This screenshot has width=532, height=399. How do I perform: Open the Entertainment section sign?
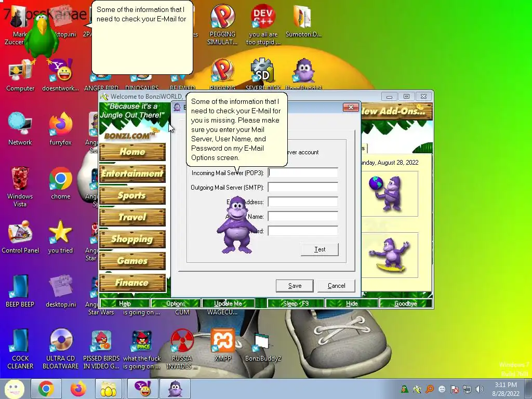pyautogui.click(x=132, y=174)
